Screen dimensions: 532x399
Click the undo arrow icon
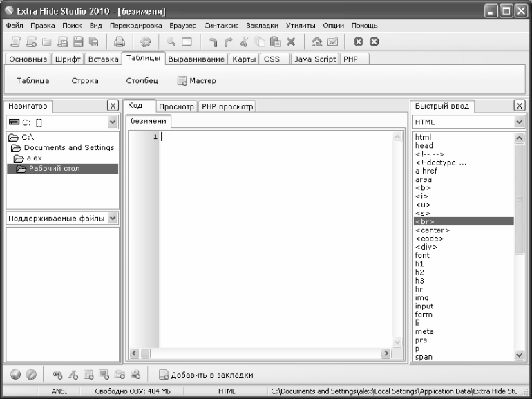pos(213,41)
